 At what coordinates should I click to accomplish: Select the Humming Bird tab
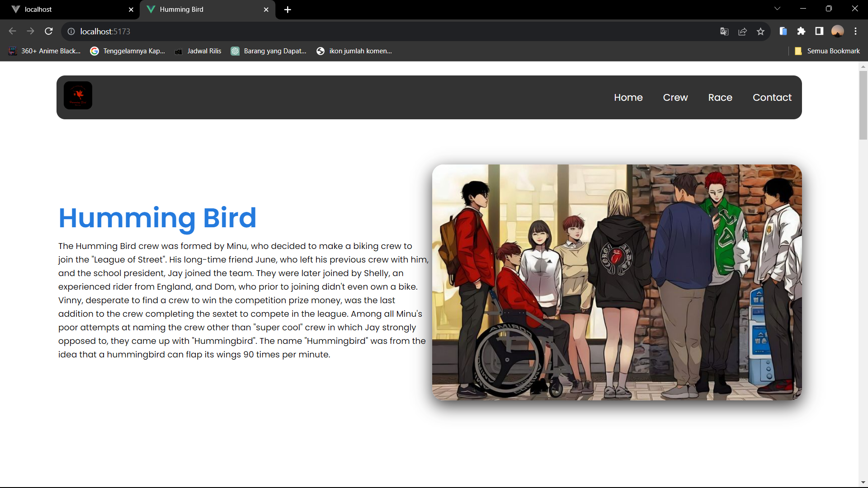tap(208, 9)
